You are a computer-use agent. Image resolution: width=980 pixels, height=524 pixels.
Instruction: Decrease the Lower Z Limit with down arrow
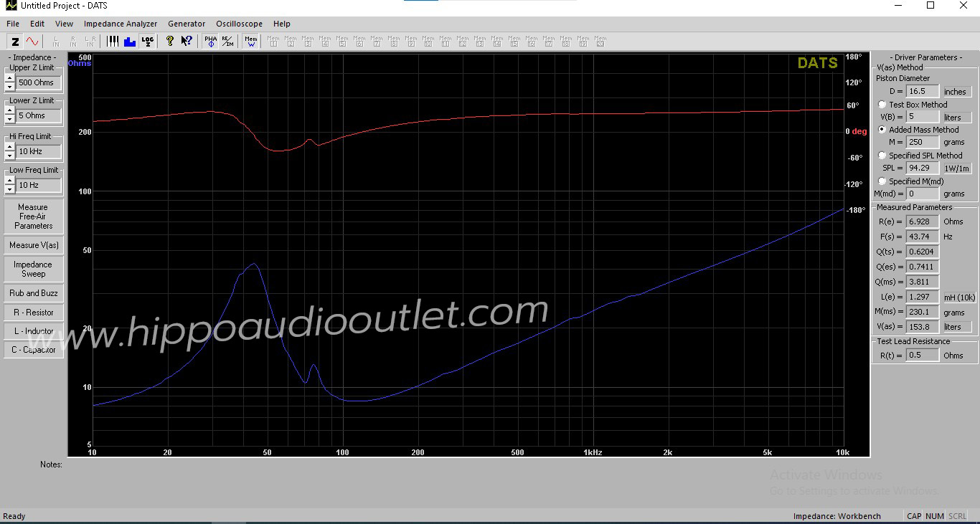(x=9, y=120)
